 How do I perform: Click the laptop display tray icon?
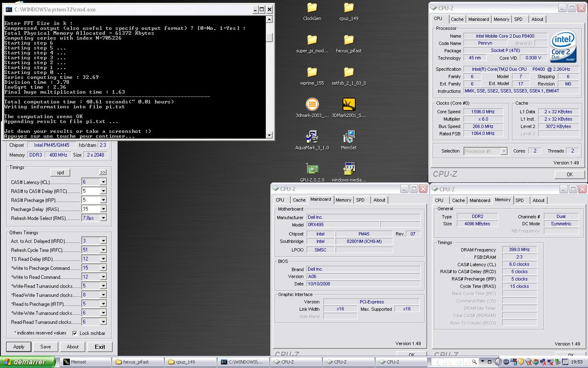click(565, 362)
